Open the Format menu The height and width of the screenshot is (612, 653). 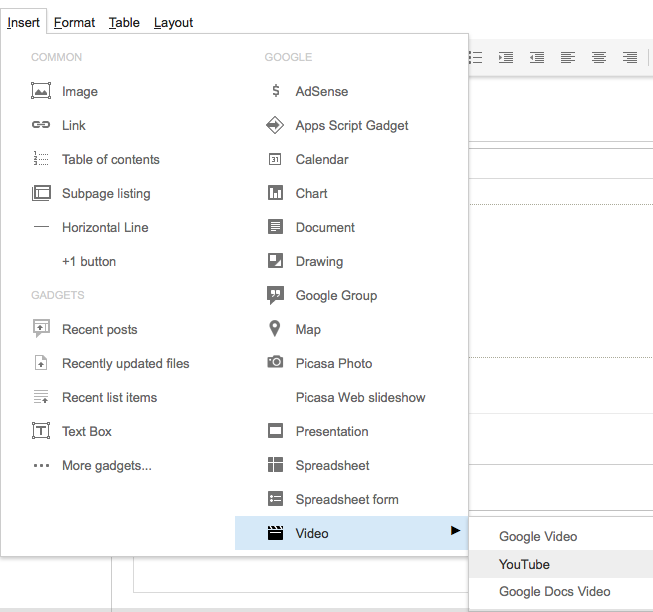74,22
